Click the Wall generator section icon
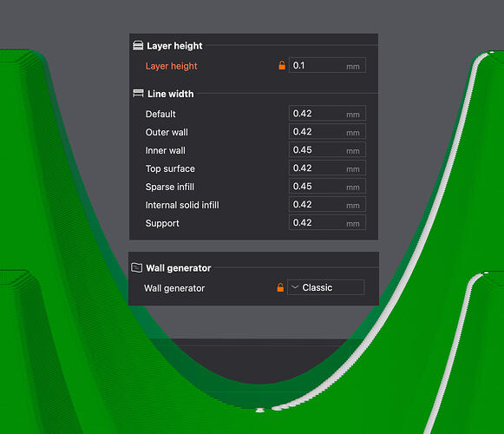The width and height of the screenshot is (504, 434). click(136, 267)
